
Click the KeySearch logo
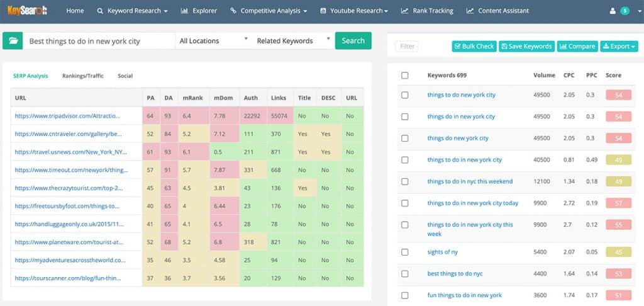pos(27,11)
